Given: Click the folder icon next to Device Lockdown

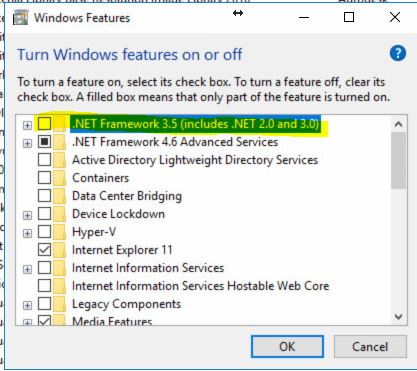Looking at the screenshot, I should pos(59,214).
